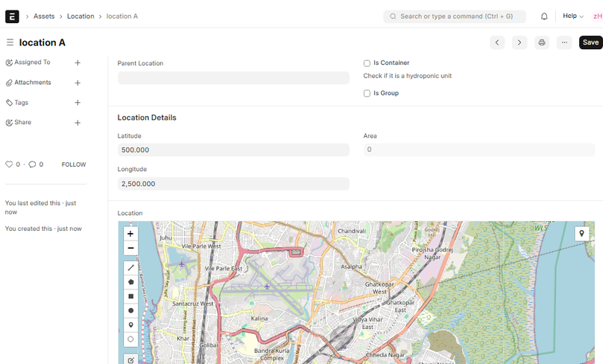Image resolution: width=603 pixels, height=364 pixels.
Task: Open the Tags sidebar section
Action: 21,103
